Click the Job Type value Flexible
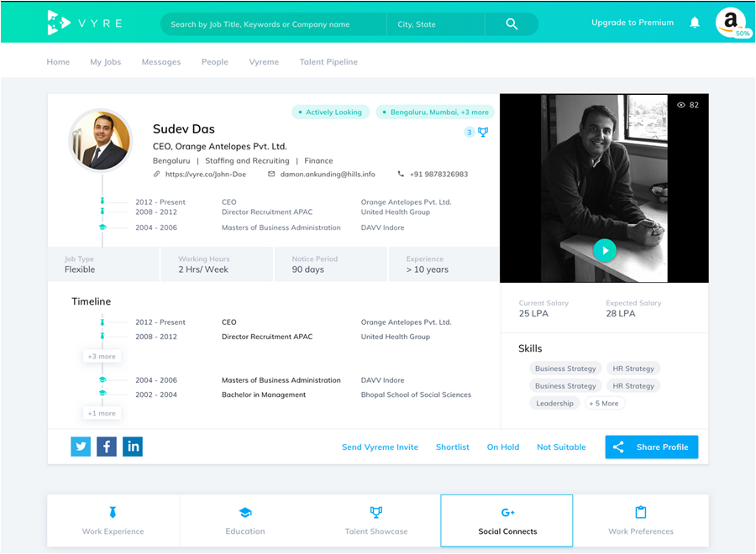This screenshot has width=756, height=554. tap(80, 269)
